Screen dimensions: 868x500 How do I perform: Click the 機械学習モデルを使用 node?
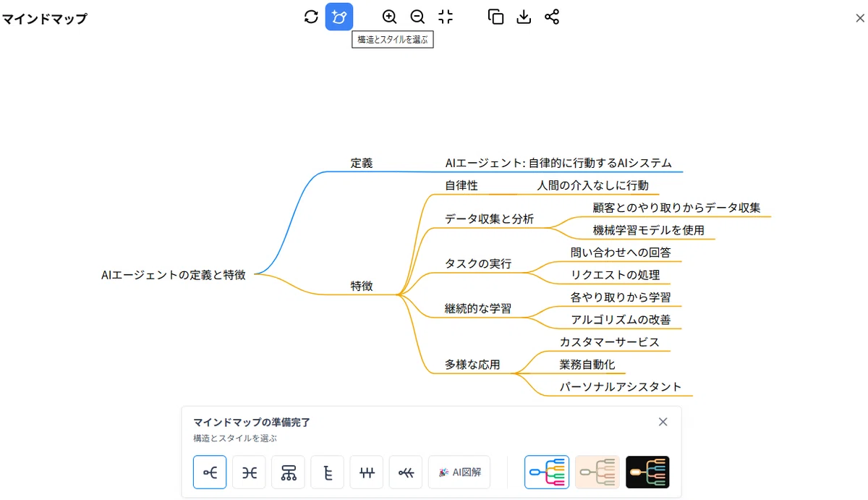tap(648, 230)
